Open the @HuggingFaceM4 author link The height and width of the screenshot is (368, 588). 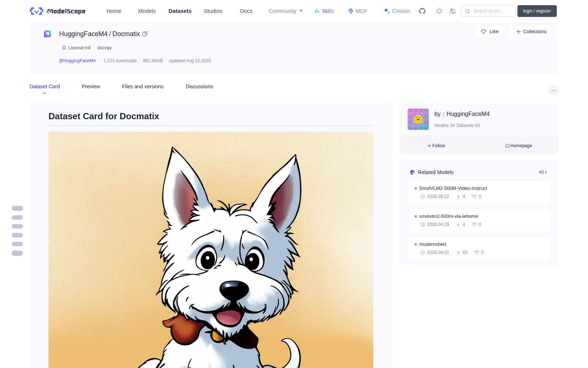point(77,61)
